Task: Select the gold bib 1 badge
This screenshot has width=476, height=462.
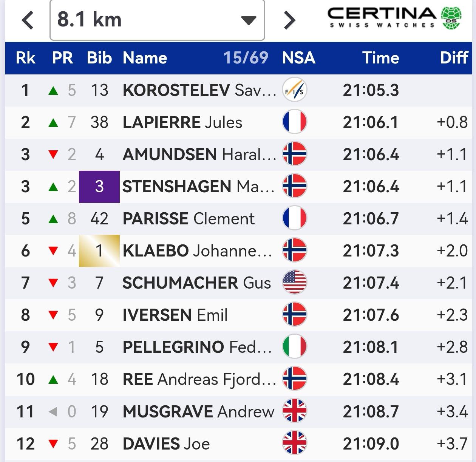Action: click(99, 251)
